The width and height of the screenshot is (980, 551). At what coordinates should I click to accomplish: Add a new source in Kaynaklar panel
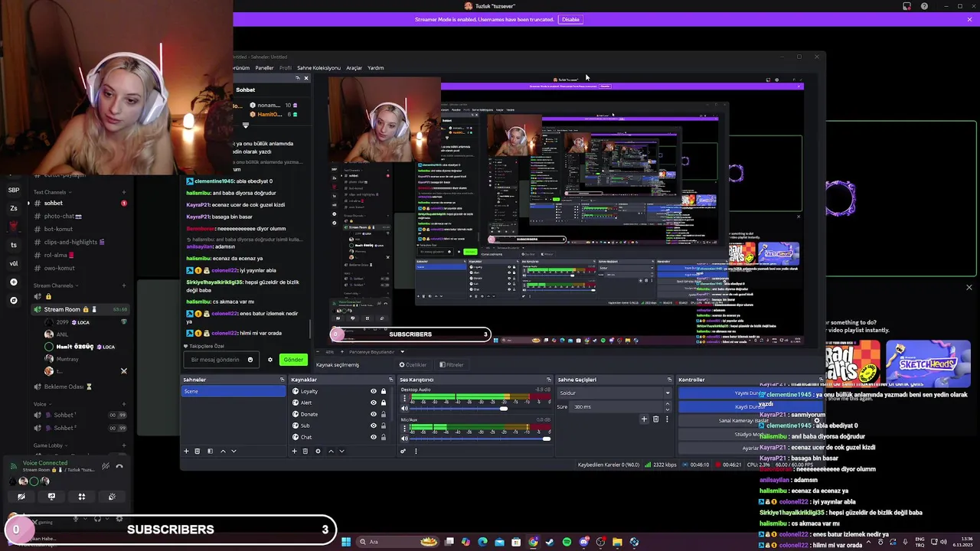pyautogui.click(x=294, y=451)
